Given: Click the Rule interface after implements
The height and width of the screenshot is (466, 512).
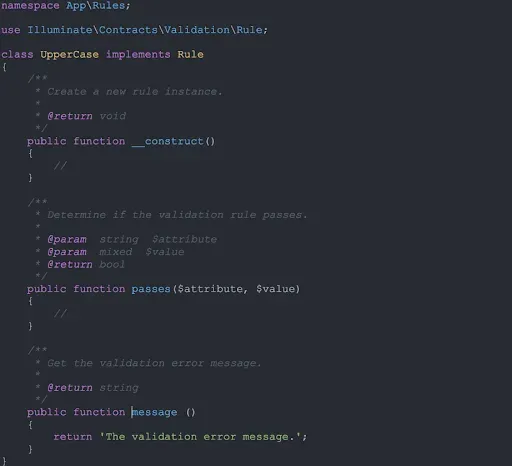Looking at the screenshot, I should (x=190, y=54).
